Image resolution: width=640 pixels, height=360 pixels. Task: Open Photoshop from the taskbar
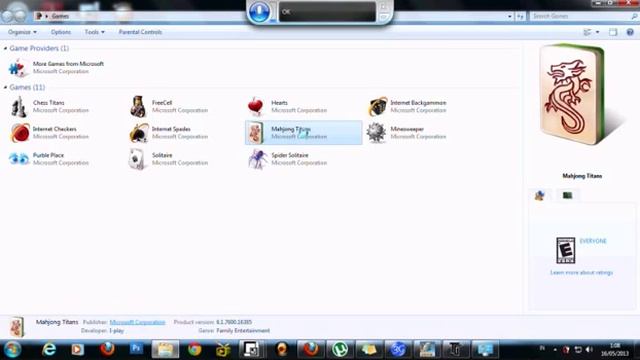click(136, 349)
